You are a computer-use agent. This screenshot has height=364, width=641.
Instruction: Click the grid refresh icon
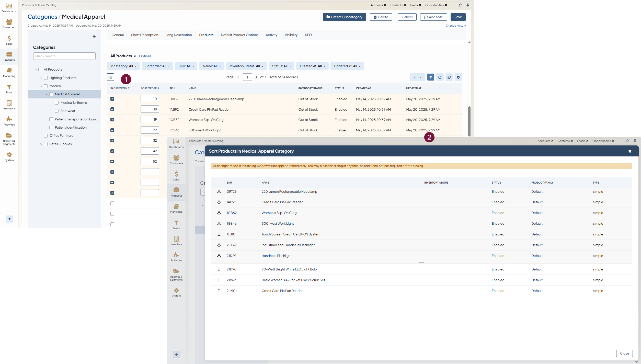(440, 77)
